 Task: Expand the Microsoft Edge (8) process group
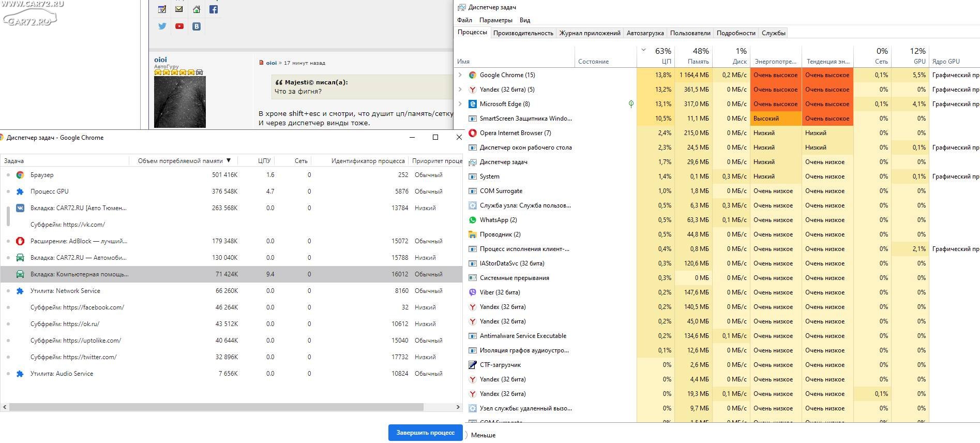(x=460, y=104)
